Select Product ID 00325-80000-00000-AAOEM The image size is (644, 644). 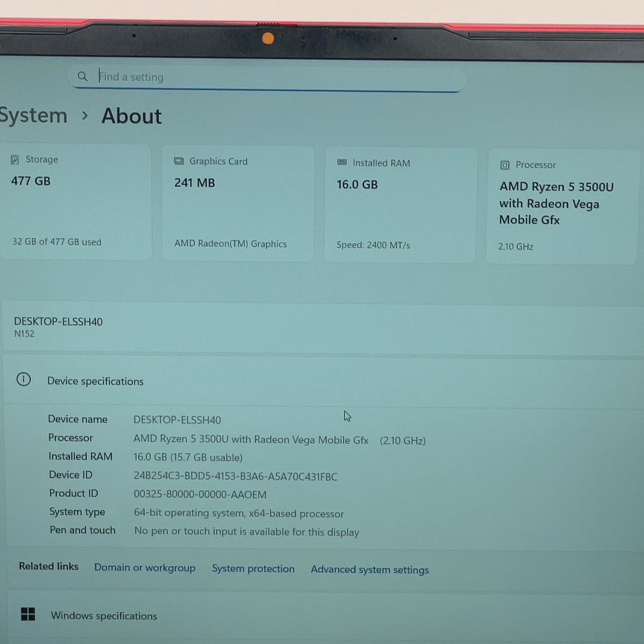[x=200, y=494]
